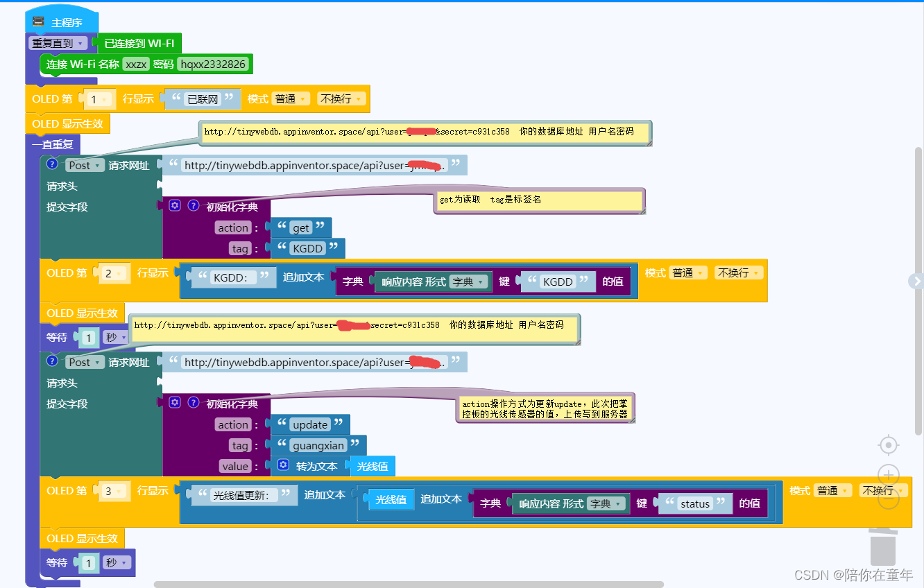This screenshot has width=924, height=588.
Task: Zoom out with the minus icon
Action: tap(889, 499)
